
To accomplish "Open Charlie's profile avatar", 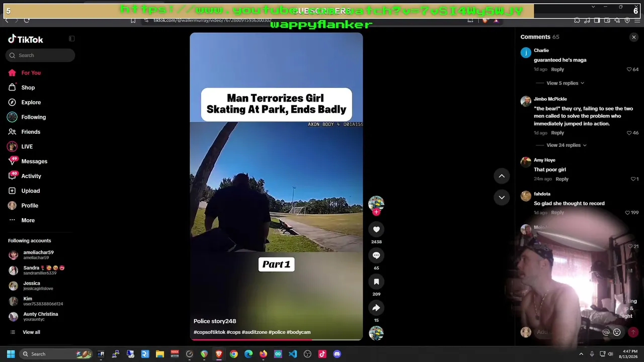I will (x=526, y=53).
